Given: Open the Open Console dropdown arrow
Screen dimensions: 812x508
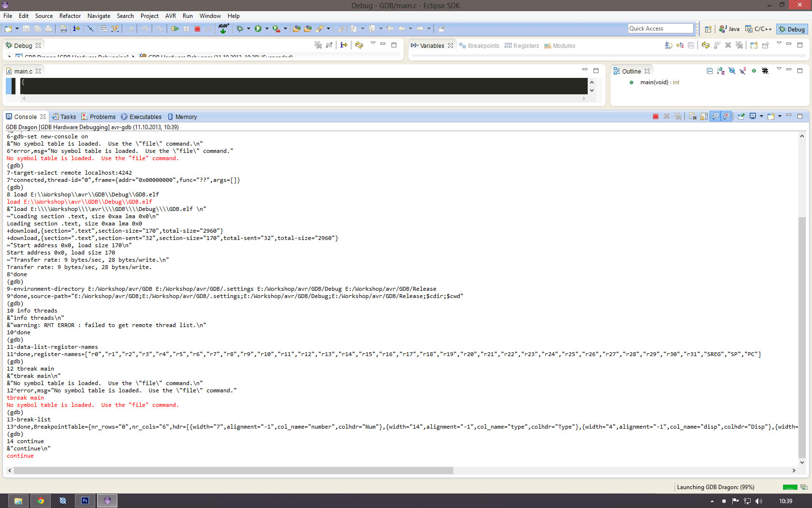Looking at the screenshot, I should click(x=780, y=117).
